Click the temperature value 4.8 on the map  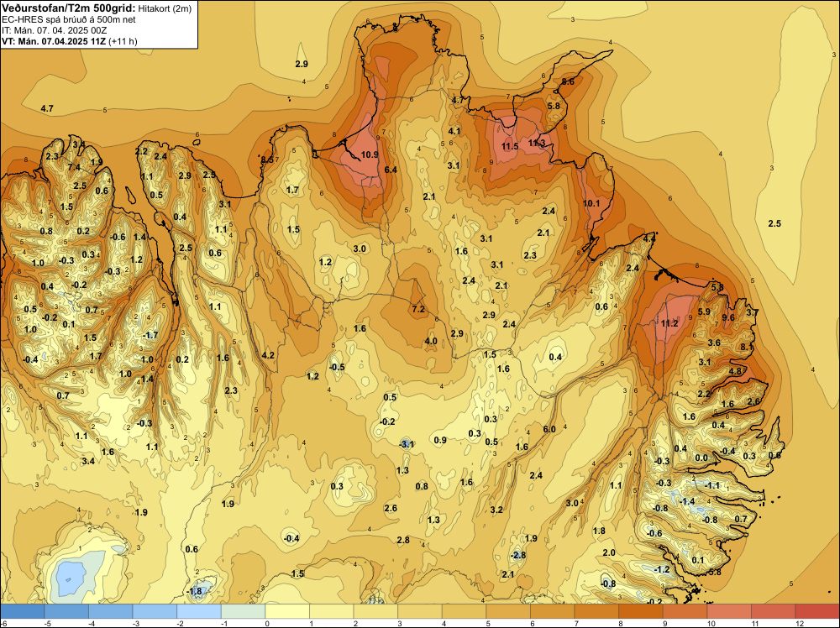tap(736, 371)
